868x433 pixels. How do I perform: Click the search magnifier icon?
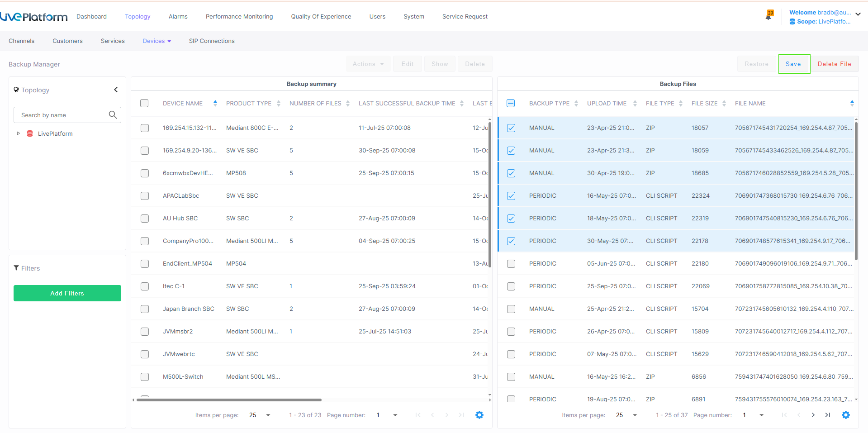click(113, 115)
